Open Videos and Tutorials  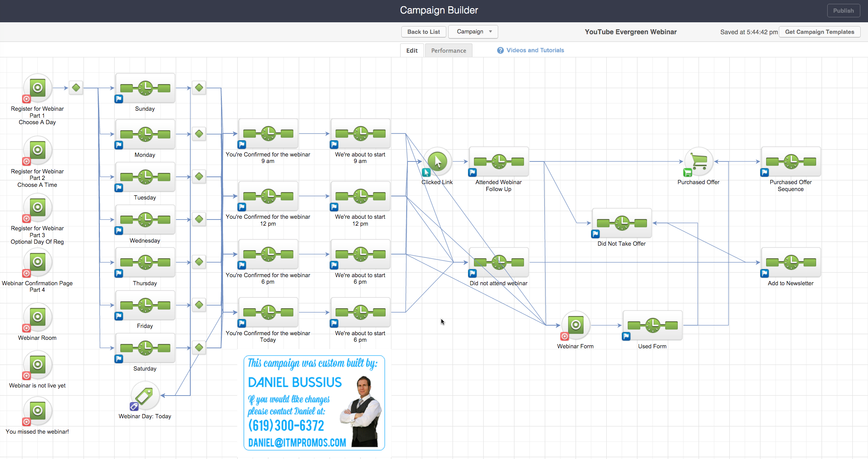(535, 50)
